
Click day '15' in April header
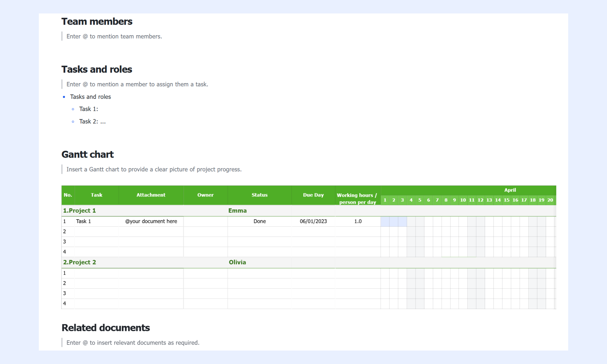(507, 200)
